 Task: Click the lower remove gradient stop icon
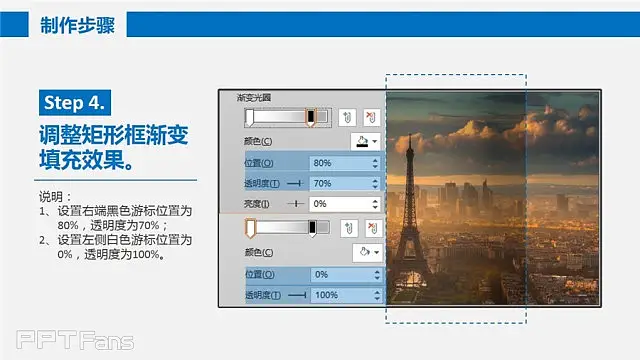click(x=373, y=229)
